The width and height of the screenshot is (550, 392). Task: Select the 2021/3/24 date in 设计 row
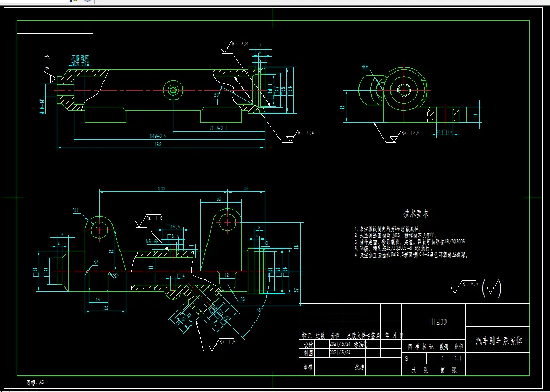[340, 343]
